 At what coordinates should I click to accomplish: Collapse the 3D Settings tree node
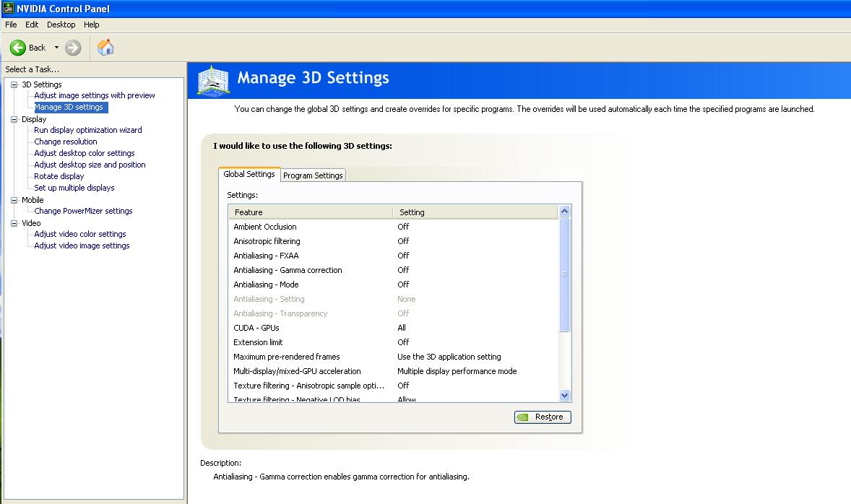click(14, 84)
